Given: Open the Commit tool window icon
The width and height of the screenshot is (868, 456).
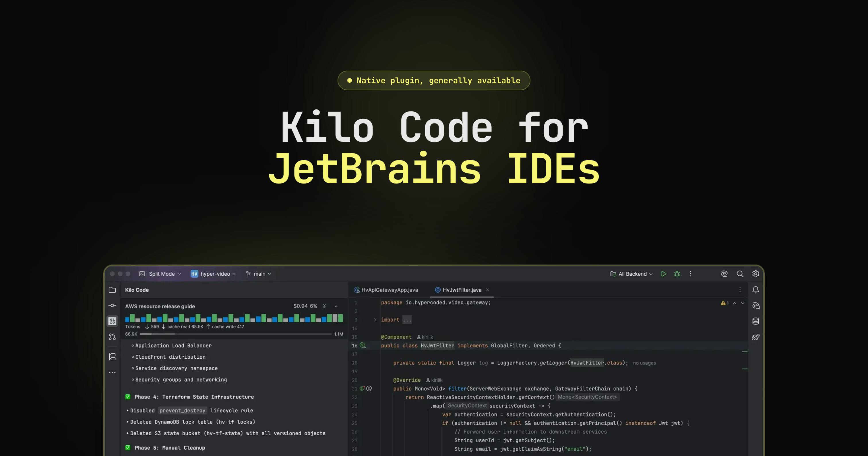Looking at the screenshot, I should (112, 305).
